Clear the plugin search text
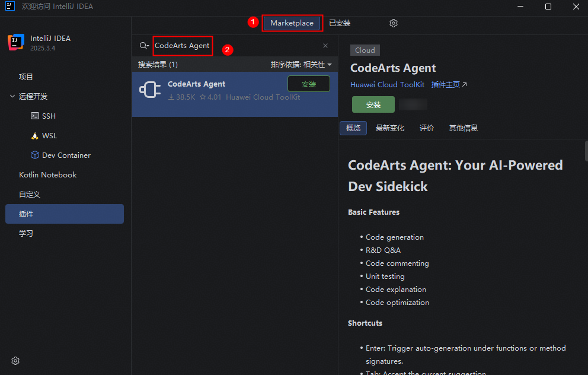Viewport: 588px width, 375px height. coord(325,46)
